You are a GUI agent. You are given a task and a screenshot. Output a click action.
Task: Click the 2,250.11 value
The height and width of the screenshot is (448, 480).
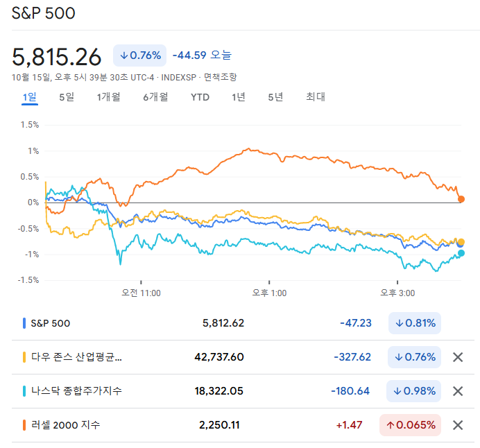click(x=219, y=425)
